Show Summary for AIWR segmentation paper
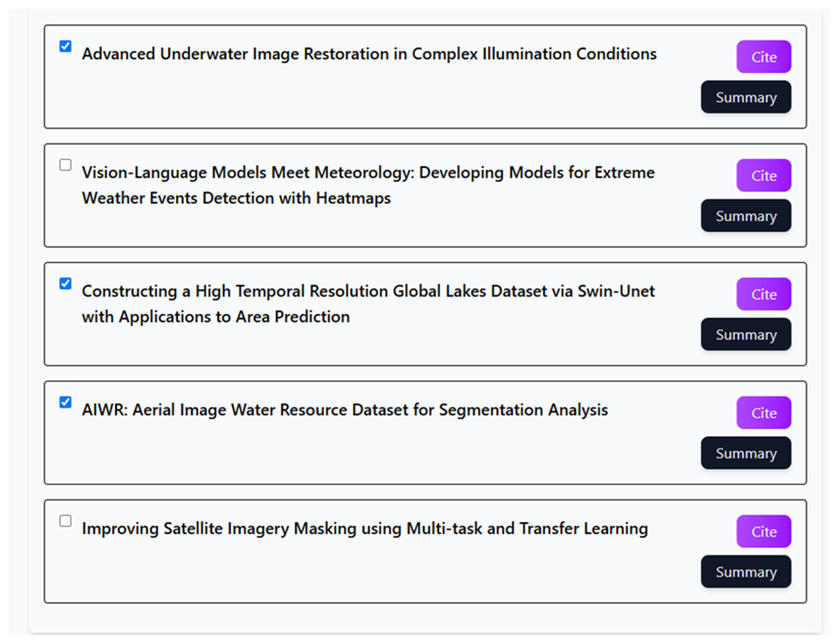Image resolution: width=837 pixels, height=644 pixels. (746, 453)
